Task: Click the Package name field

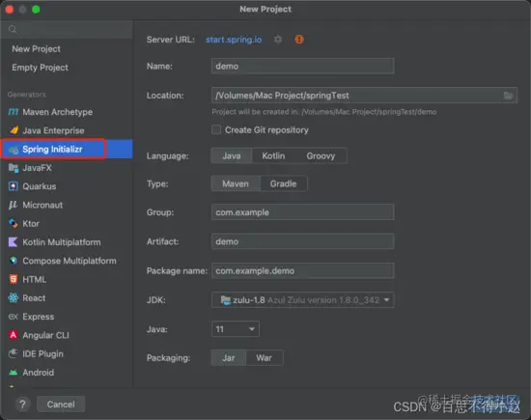Action: click(303, 271)
